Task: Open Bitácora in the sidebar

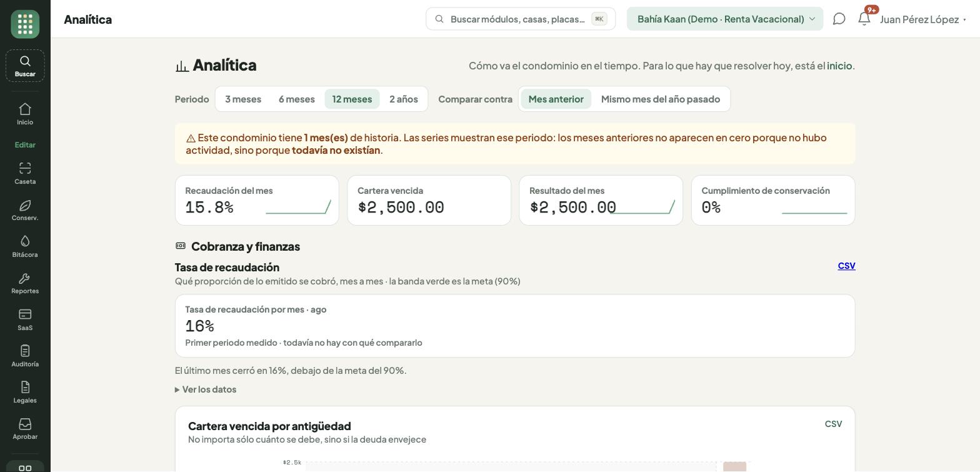Action: tap(25, 246)
